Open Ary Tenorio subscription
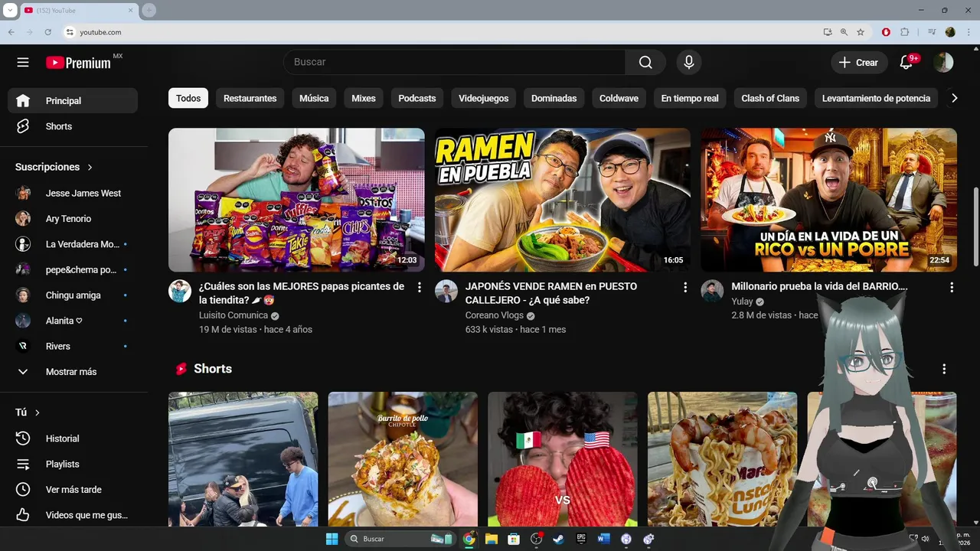 point(73,219)
